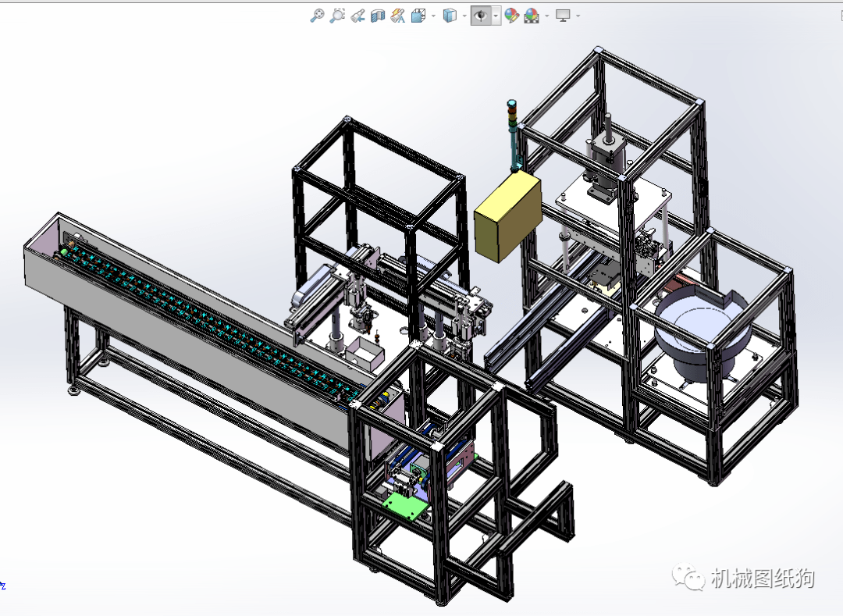The image size is (843, 616).
Task: Select the vibratory bowl feeder part
Action: [x=699, y=329]
